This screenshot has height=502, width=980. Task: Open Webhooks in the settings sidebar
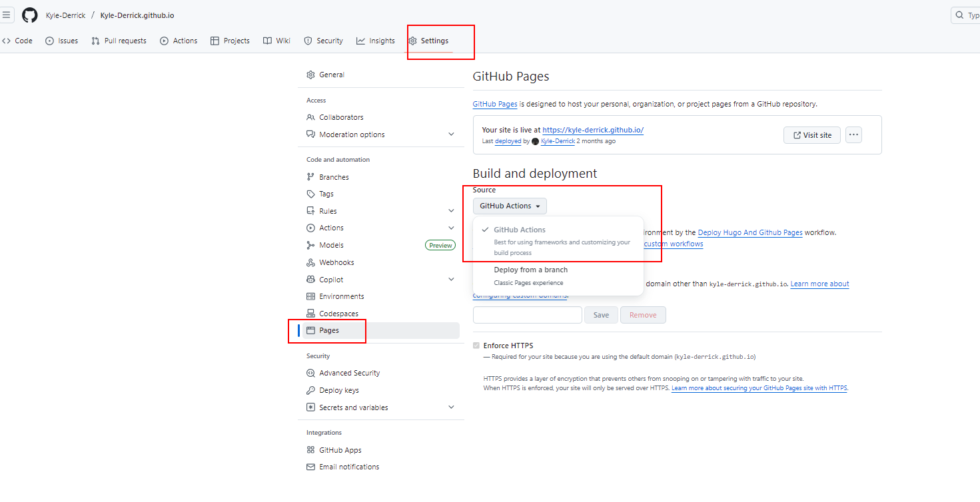(336, 262)
